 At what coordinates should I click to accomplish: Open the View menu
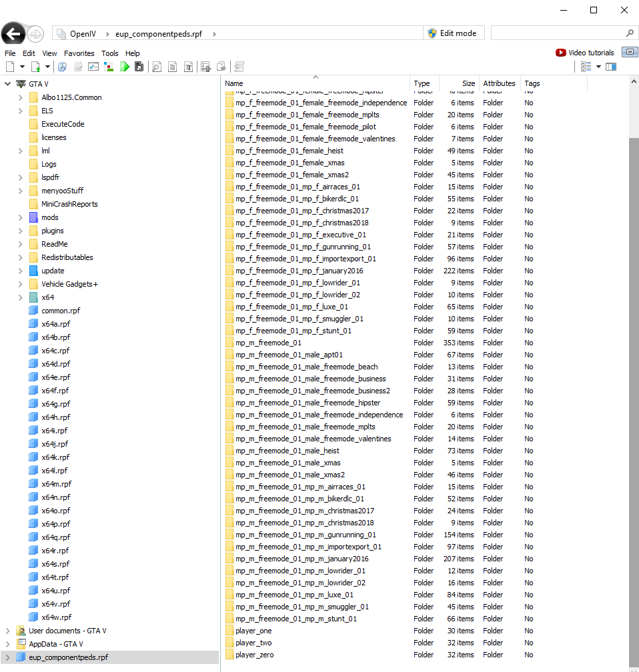pyautogui.click(x=49, y=53)
